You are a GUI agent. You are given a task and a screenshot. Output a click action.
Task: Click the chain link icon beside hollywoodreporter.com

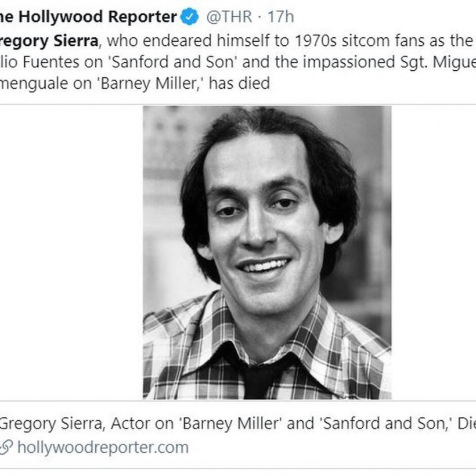pyautogui.click(x=6, y=448)
